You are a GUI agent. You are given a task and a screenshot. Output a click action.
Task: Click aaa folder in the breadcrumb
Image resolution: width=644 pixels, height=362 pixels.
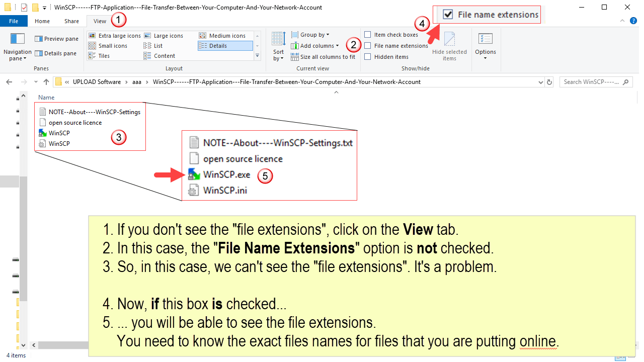click(137, 82)
